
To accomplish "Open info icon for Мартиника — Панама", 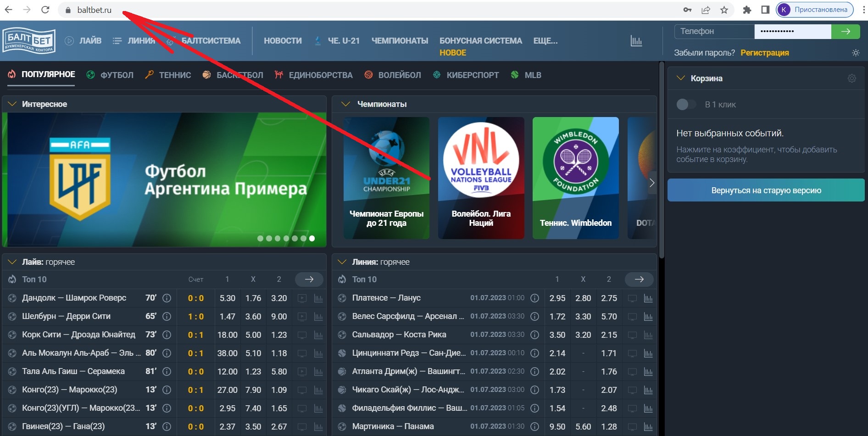I will pyautogui.click(x=534, y=426).
